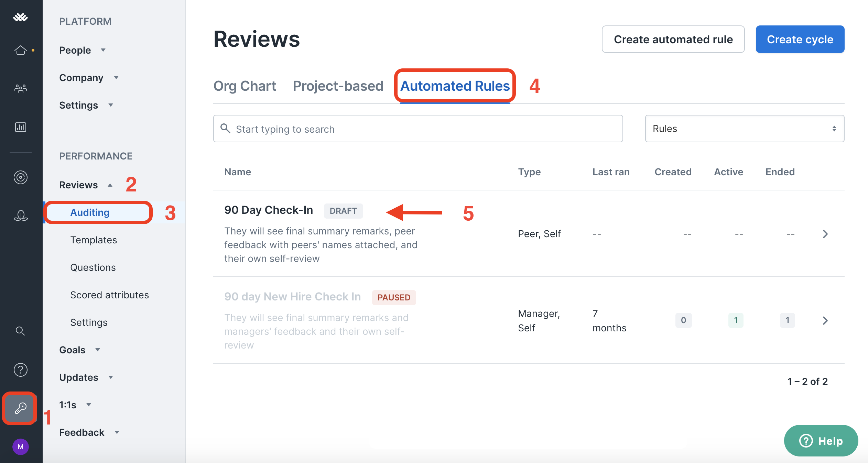Click the Reviews page heading
Viewport: 868px width, 463px height.
tap(257, 39)
